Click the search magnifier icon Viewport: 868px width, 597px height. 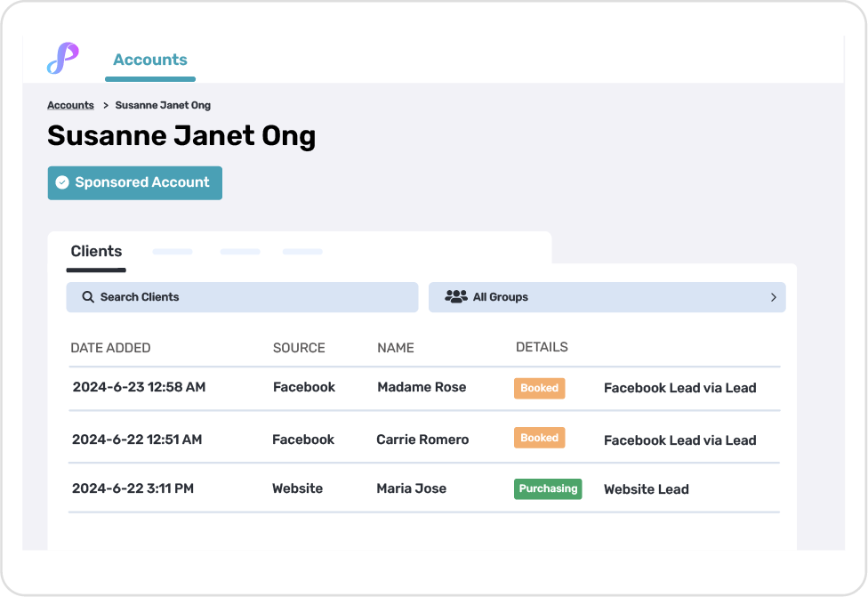pyautogui.click(x=88, y=297)
